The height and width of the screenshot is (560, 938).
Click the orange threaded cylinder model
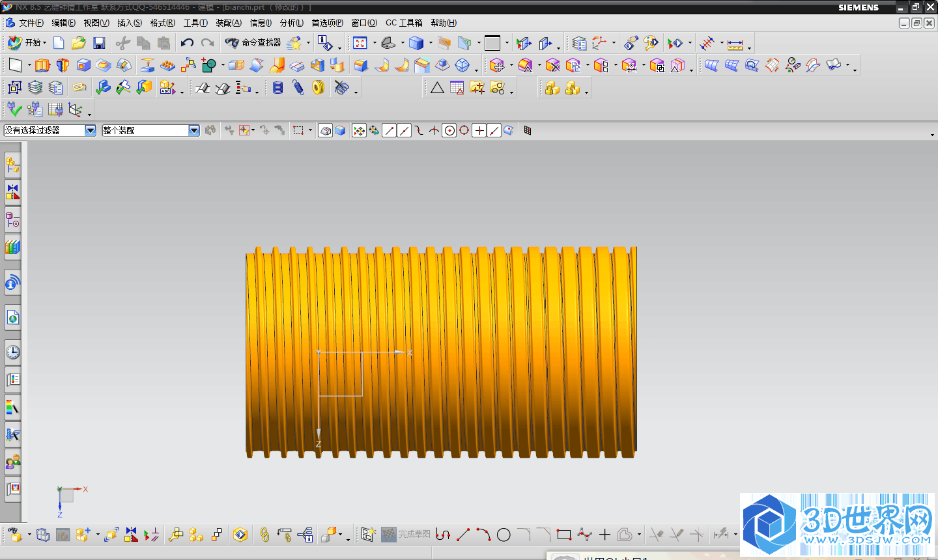click(x=441, y=352)
